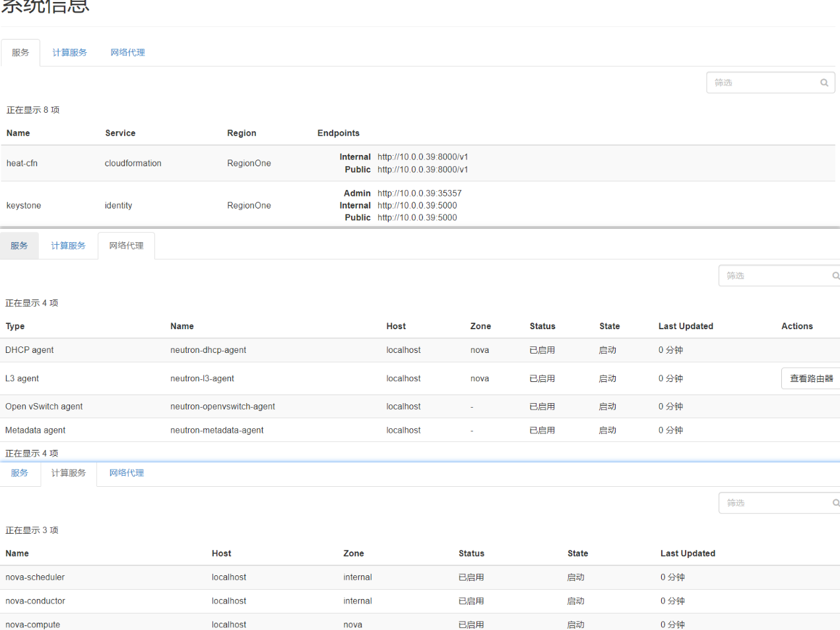
Task: Click the magnifier icon in the services filter box
Action: coord(824,82)
